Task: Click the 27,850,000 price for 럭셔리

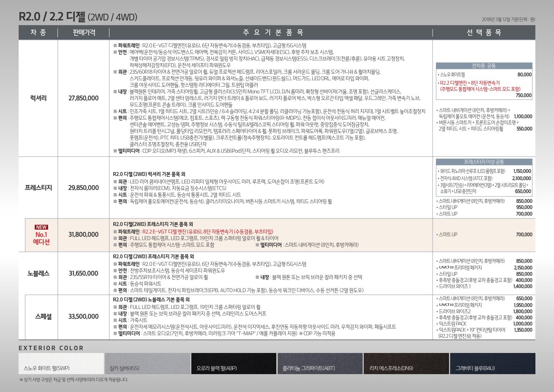Action: tap(83, 98)
